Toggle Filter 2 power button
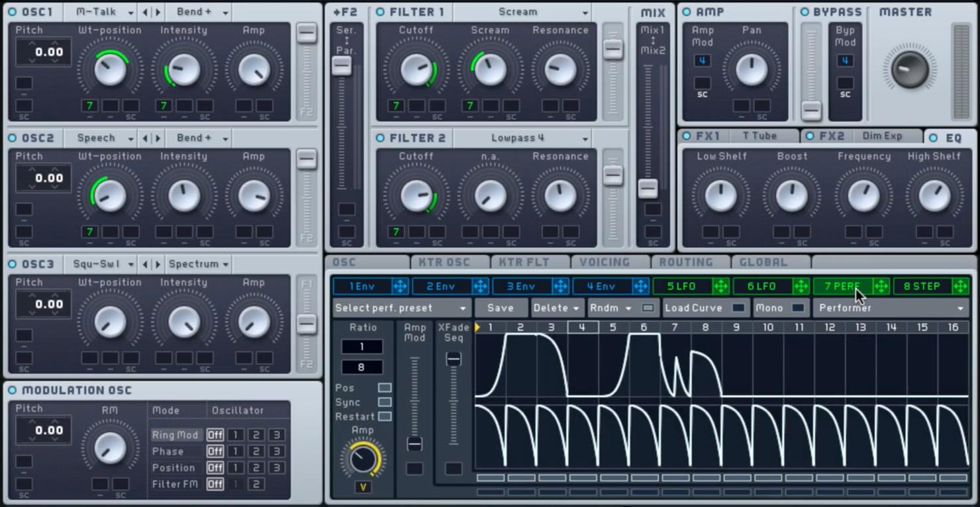Screen dimensions: 980x507 (380, 138)
